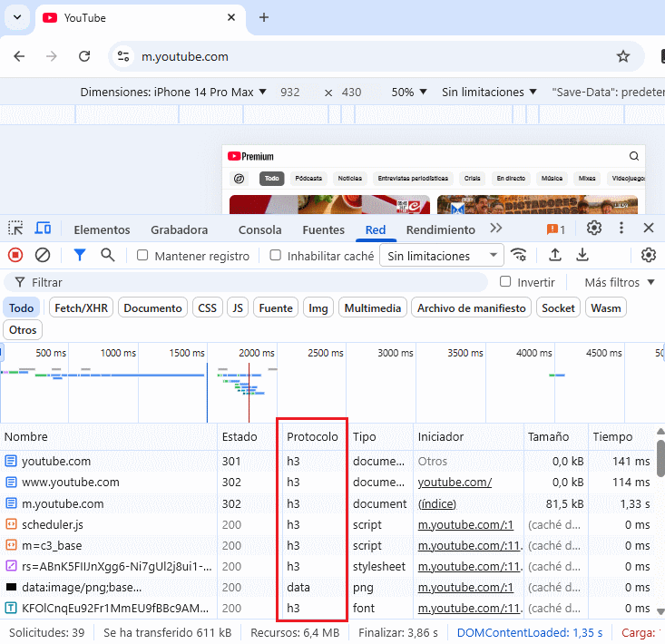This screenshot has height=644, width=665.
Task: Click the width value 932 field
Action: 290,92
